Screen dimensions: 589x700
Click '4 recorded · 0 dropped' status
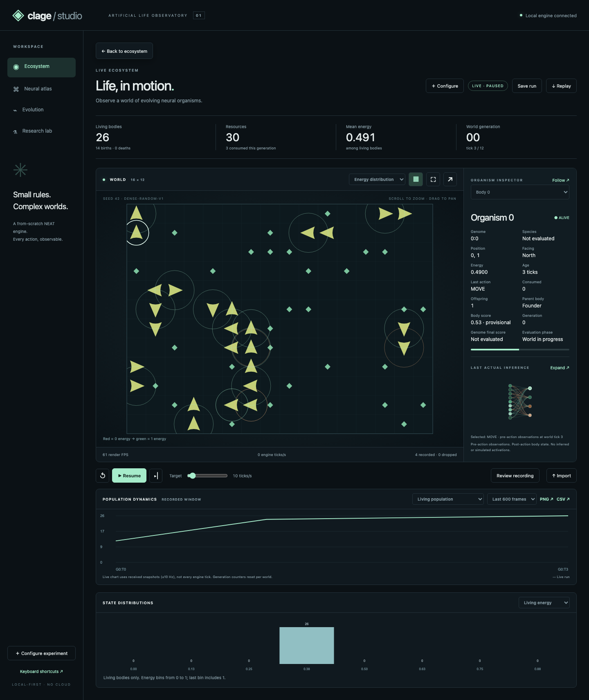pos(436,455)
